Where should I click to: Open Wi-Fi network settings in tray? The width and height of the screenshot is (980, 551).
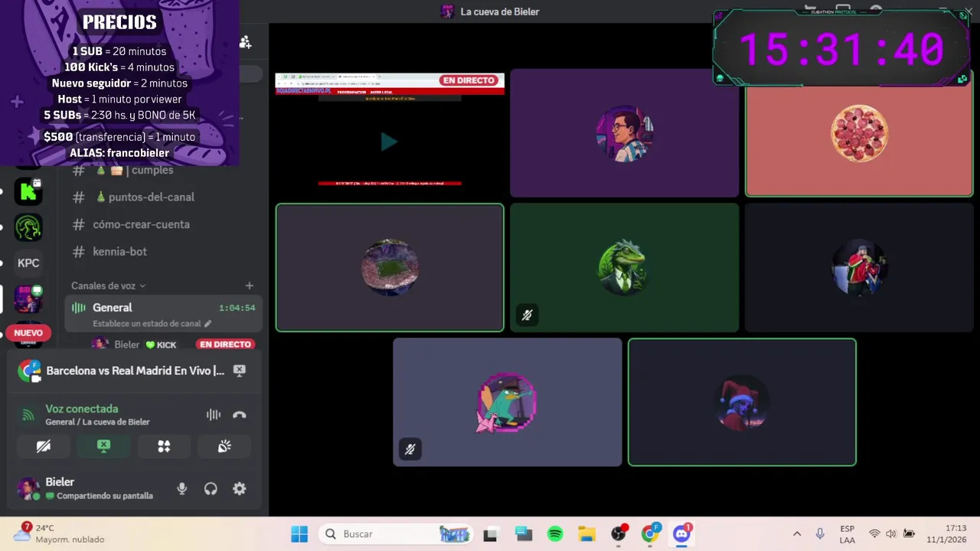pyautogui.click(x=874, y=533)
